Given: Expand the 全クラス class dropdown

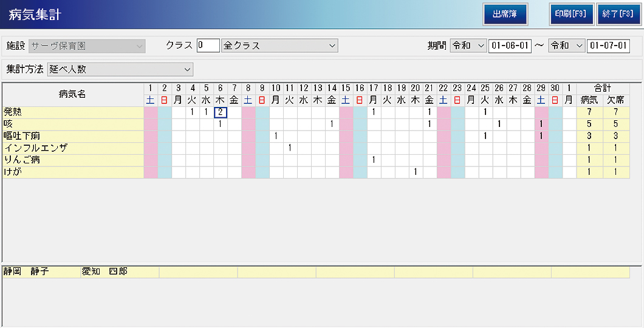Looking at the screenshot, I should (x=279, y=46).
